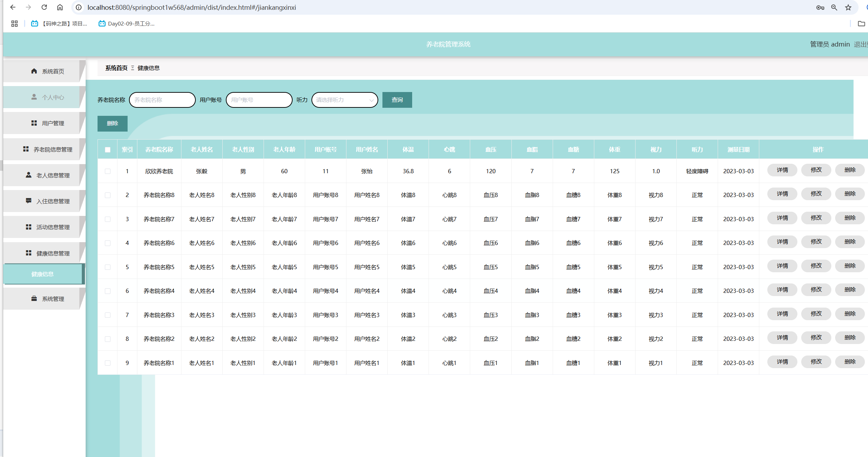
Task: Check the row for 养老院名称7
Action: click(108, 219)
